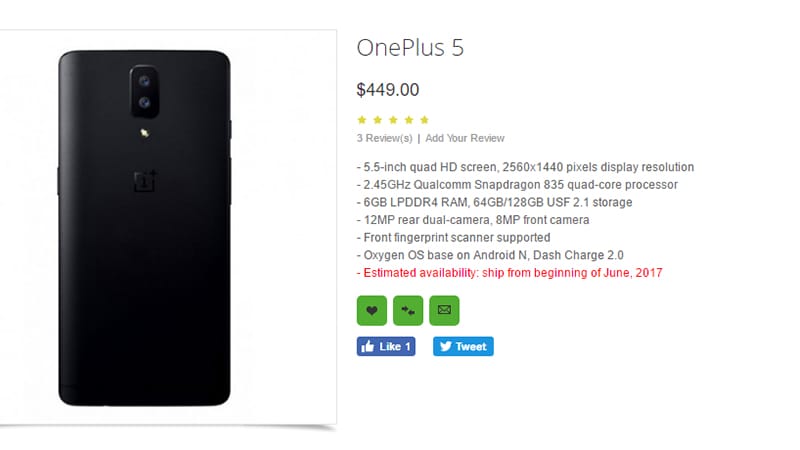Add OnePlus 5 to wishlist (heart icon)

pos(371,310)
